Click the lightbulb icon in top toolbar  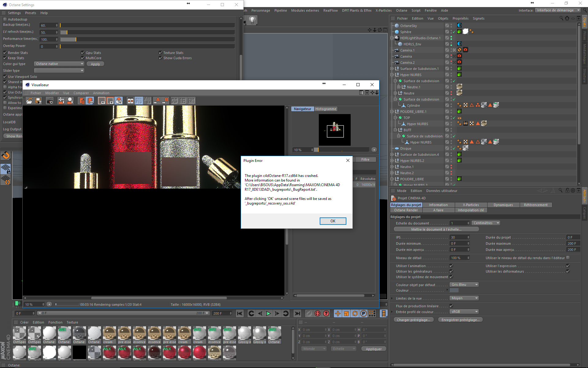252,21
